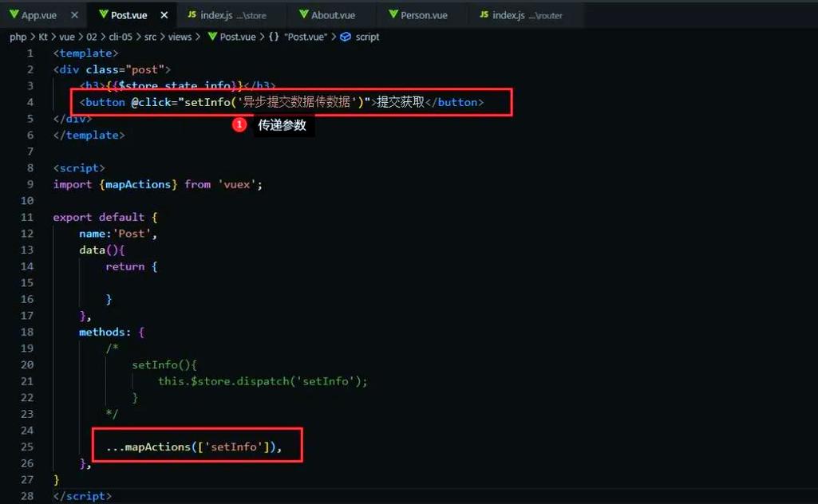This screenshot has height=504, width=818.
Task: Click mapActions in the import statement
Action: point(138,184)
